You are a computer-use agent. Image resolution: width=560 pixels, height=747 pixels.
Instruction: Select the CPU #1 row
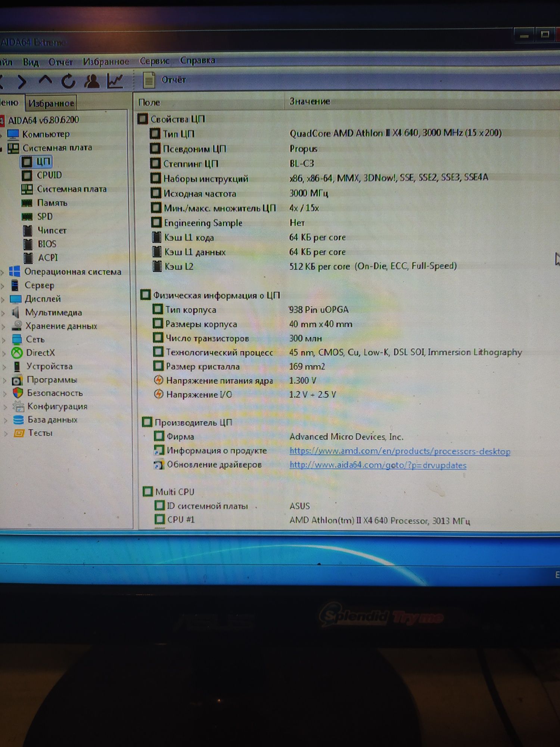tap(312, 520)
